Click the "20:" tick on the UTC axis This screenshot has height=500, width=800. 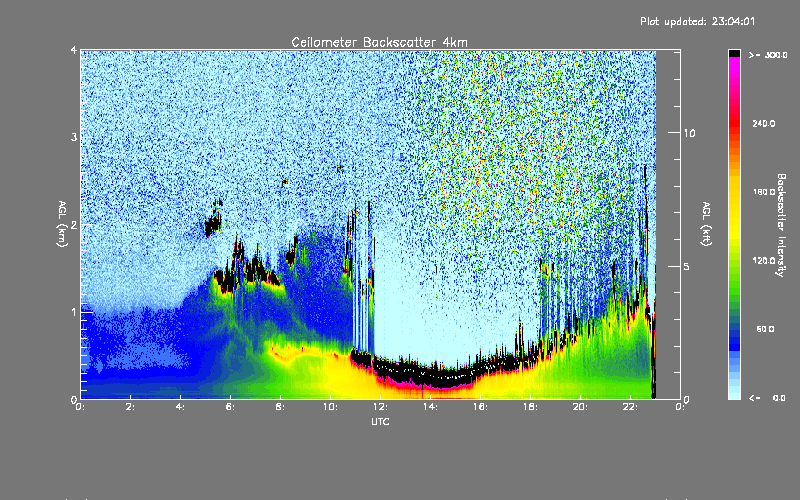coord(580,407)
